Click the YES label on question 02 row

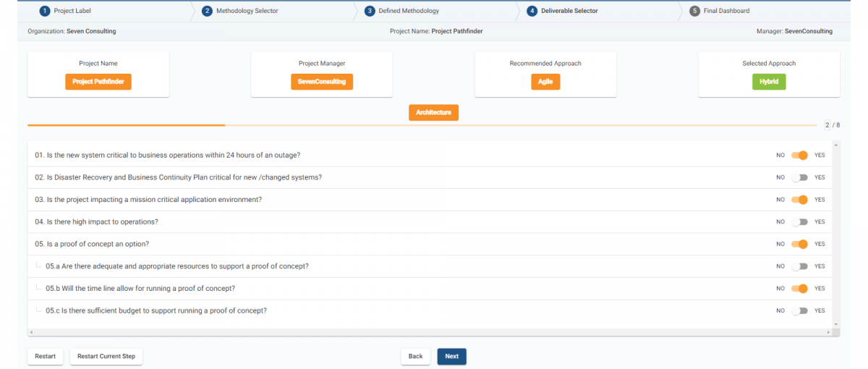click(820, 177)
